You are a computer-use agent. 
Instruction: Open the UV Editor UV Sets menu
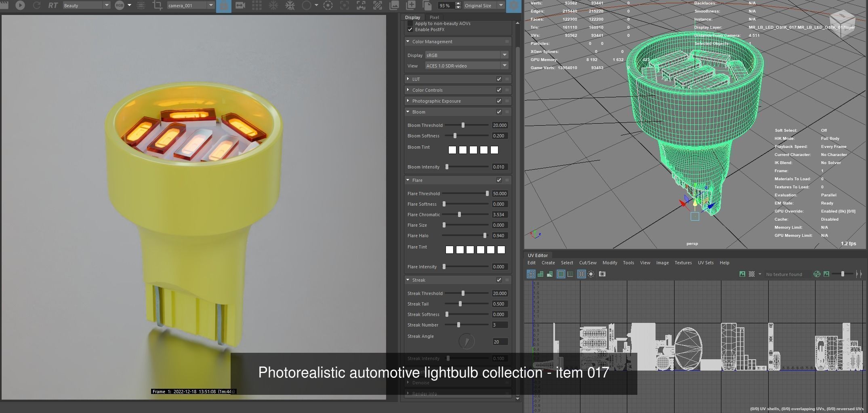[706, 263]
